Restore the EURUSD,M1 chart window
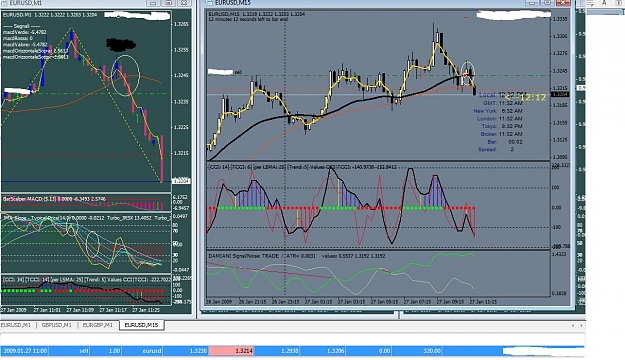Screen dimensions: 625x360 [x=169, y=3]
